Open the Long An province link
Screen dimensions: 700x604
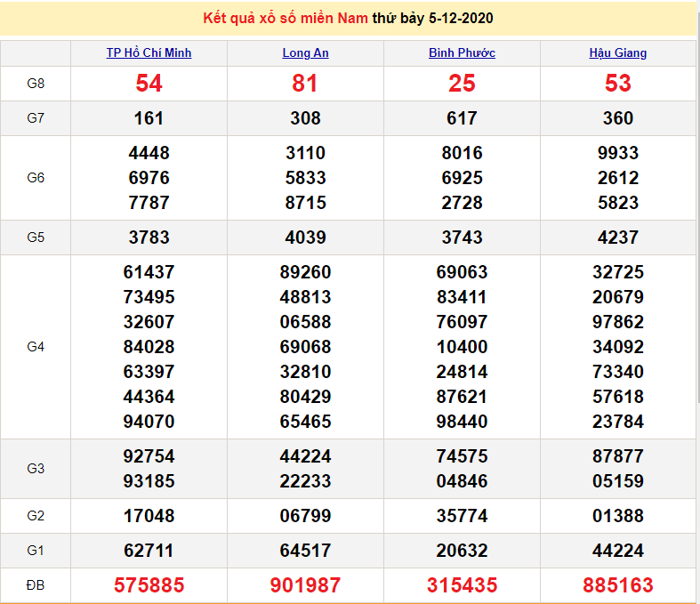[305, 52]
